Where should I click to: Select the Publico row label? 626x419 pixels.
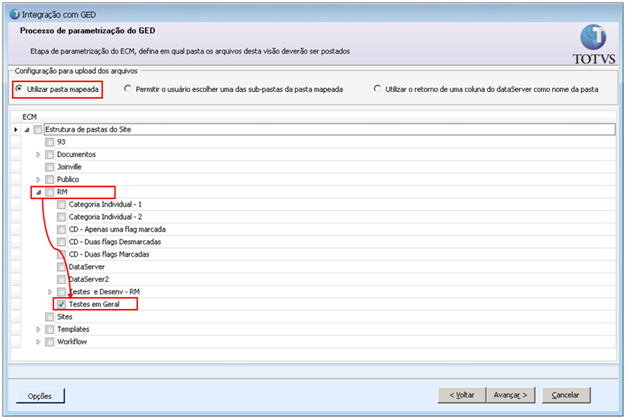pyautogui.click(x=68, y=180)
